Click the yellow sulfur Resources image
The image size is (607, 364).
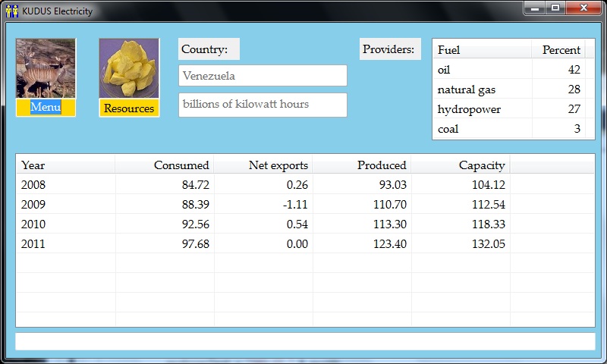point(129,68)
